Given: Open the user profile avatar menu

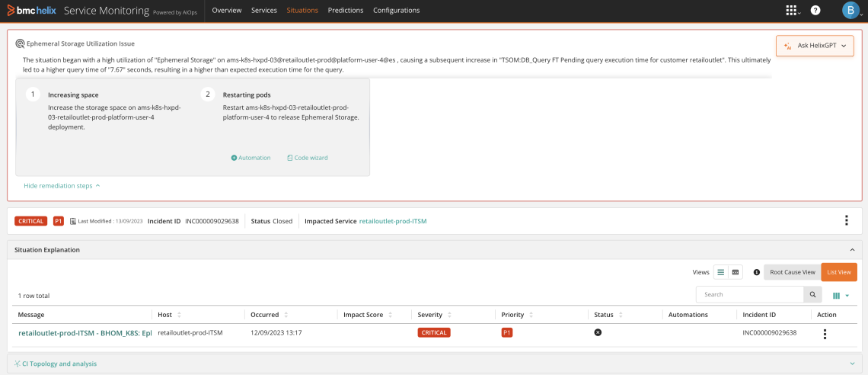Looking at the screenshot, I should point(850,11).
